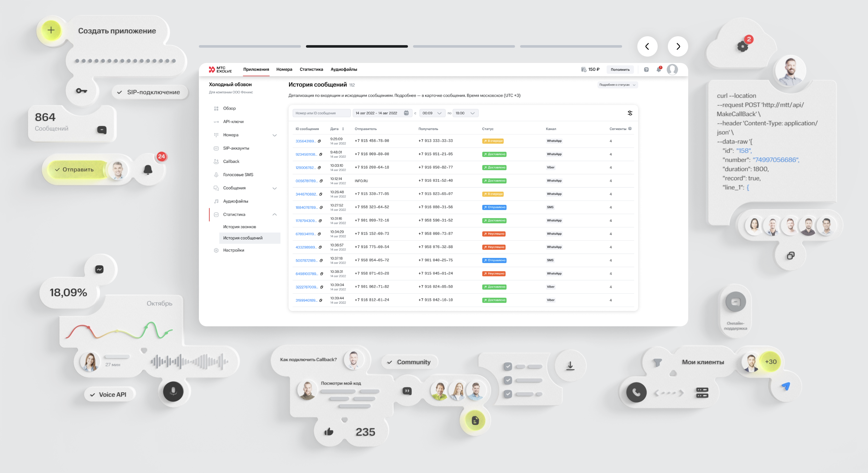Click the microphone record button

[173, 391]
